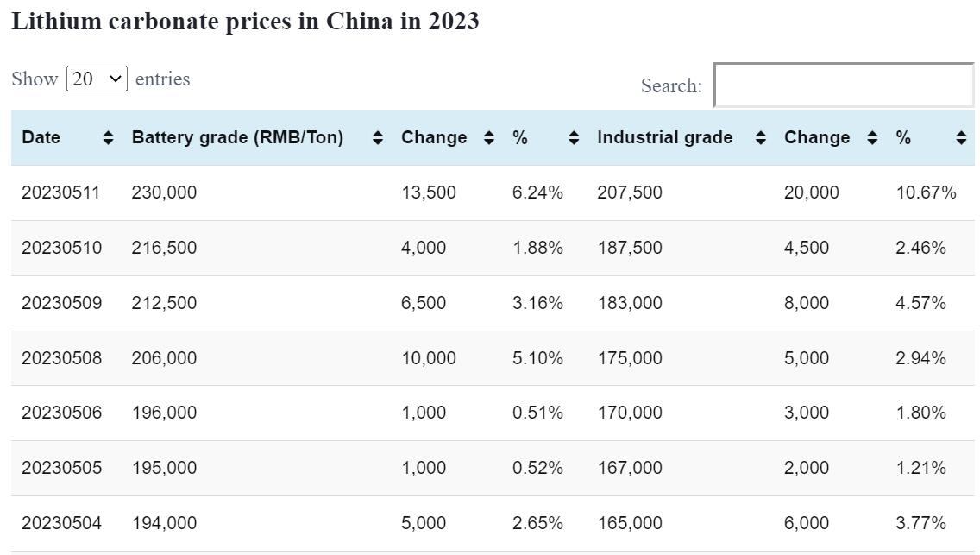The height and width of the screenshot is (555, 980).
Task: Sort by Battery grade using its arrows
Action: coord(377,138)
